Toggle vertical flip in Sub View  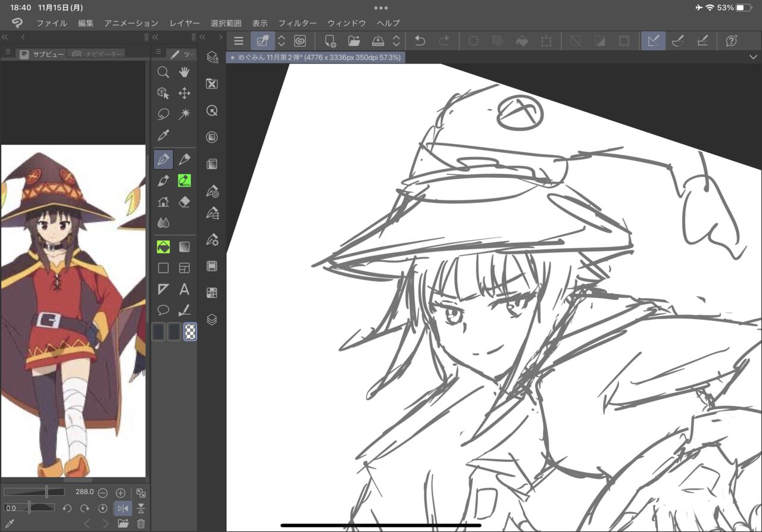coord(141,508)
